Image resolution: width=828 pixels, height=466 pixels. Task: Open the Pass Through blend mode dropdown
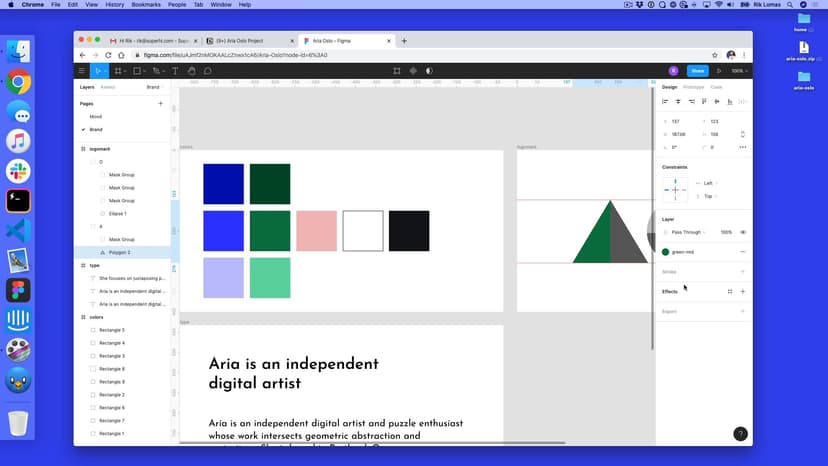(x=686, y=232)
